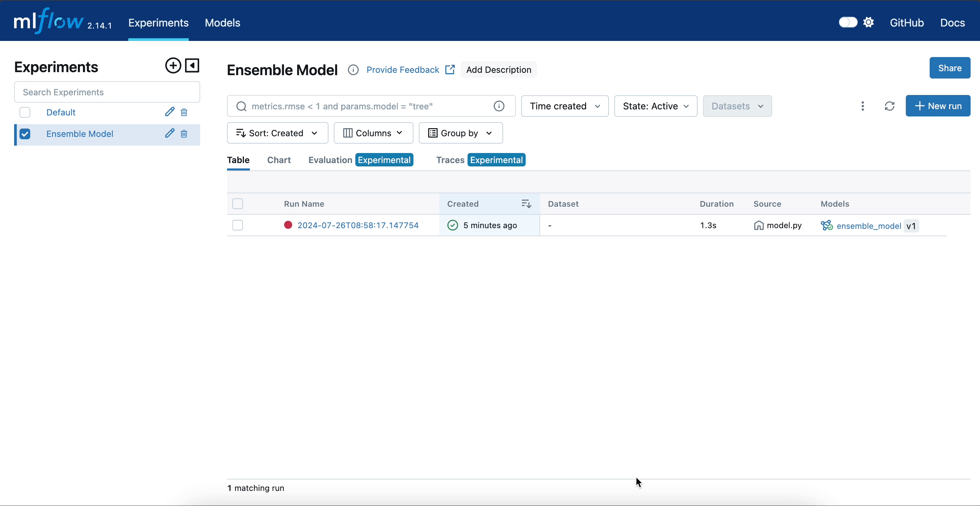Image resolution: width=980 pixels, height=506 pixels.
Task: Open the Time created dropdown
Action: (x=565, y=106)
